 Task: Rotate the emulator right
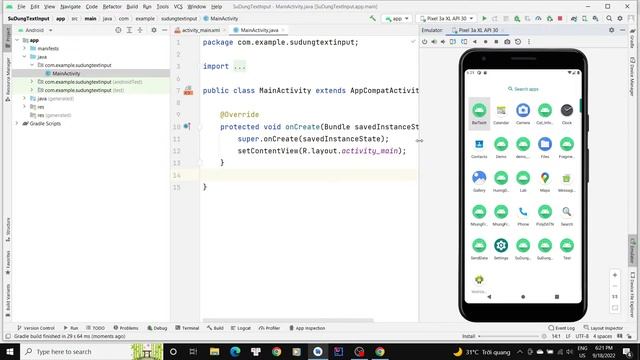464,42
